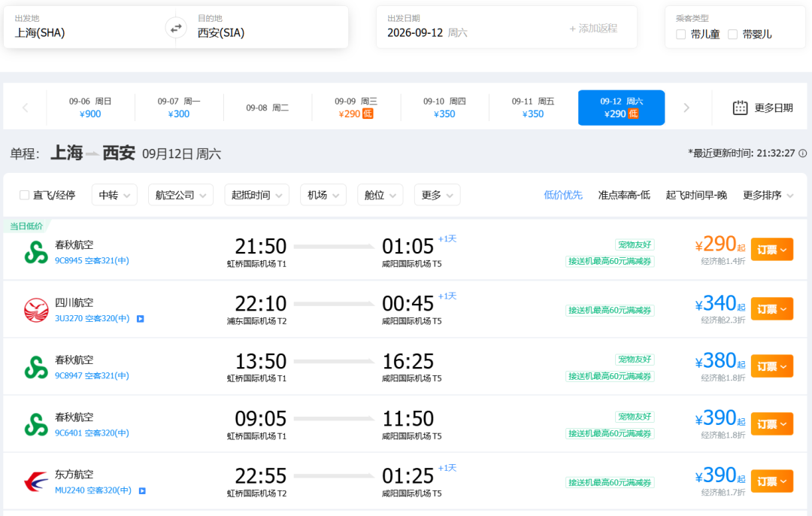The height and width of the screenshot is (516, 812).
Task: Click blue square icon next to 3U3270
Action: tap(141, 319)
